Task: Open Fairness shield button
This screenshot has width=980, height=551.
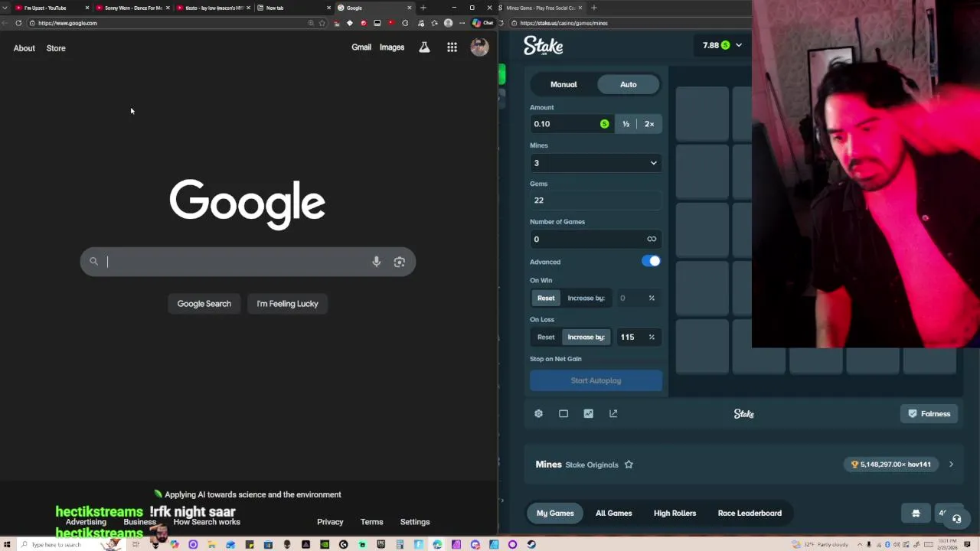Action: click(x=929, y=414)
